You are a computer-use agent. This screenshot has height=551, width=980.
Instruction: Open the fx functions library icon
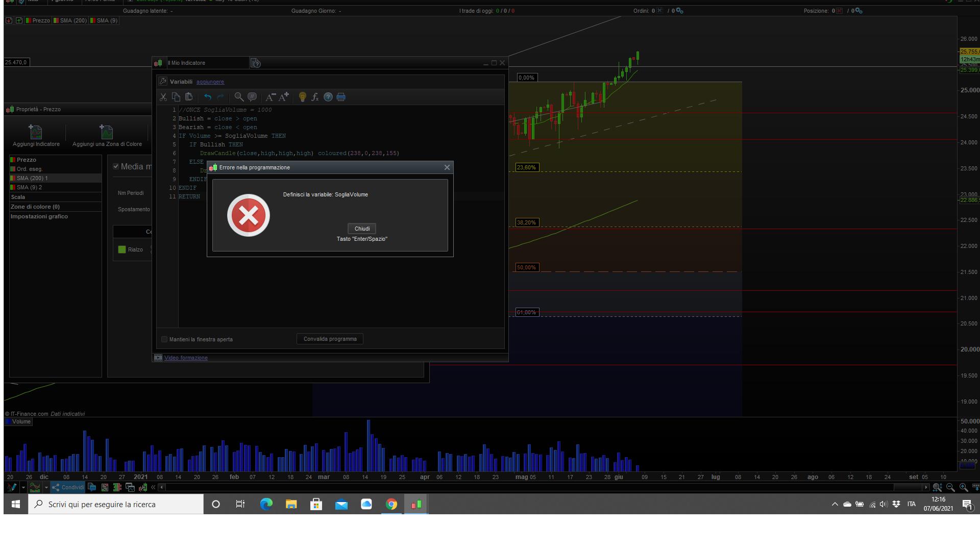coord(315,97)
